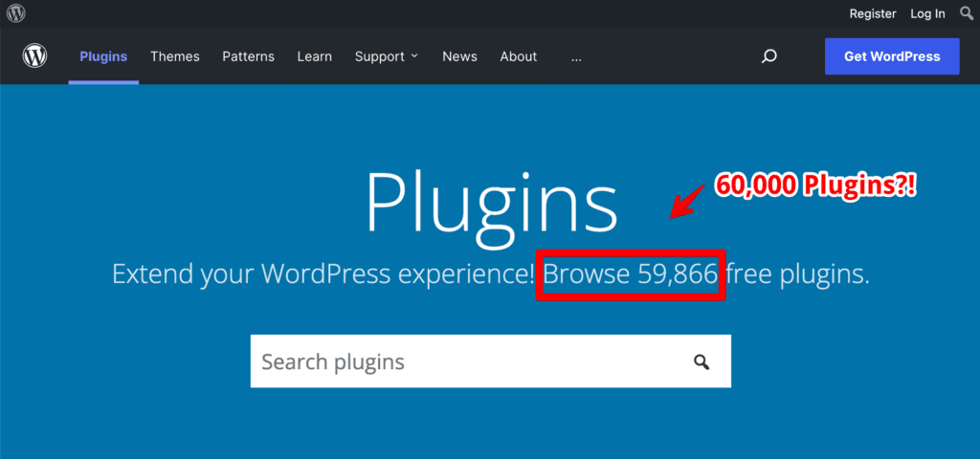Navigate to the Learn section
This screenshot has width=980, height=459.
pos(314,56)
